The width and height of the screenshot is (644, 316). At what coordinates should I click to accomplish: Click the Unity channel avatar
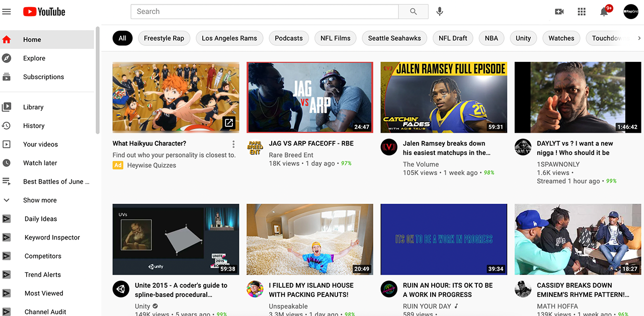tap(121, 289)
